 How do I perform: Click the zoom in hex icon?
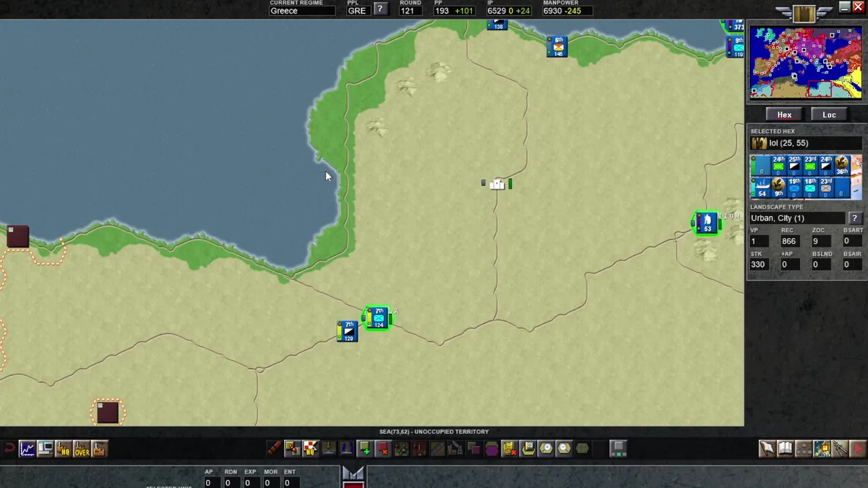(x=546, y=449)
